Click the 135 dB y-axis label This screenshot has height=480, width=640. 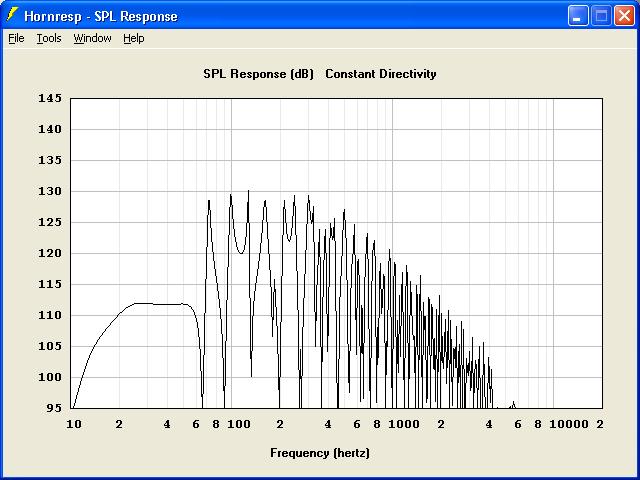[50, 160]
